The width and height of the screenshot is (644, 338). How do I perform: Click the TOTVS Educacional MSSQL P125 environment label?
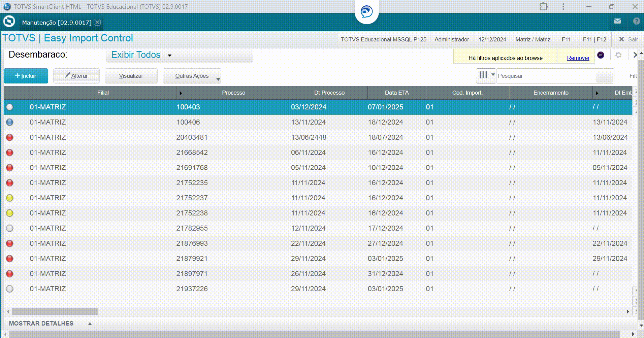pyautogui.click(x=384, y=39)
